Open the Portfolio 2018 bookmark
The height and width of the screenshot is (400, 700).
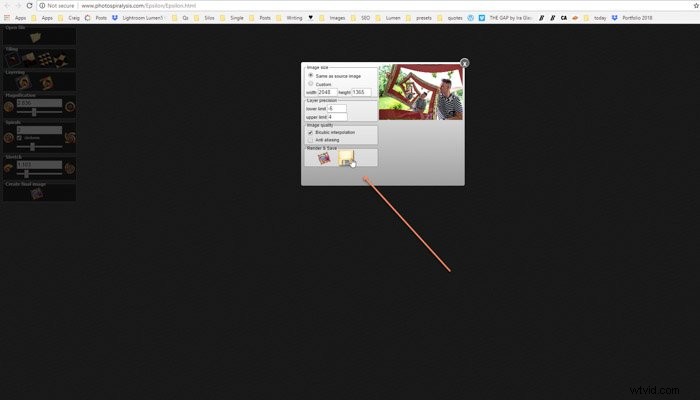point(632,18)
